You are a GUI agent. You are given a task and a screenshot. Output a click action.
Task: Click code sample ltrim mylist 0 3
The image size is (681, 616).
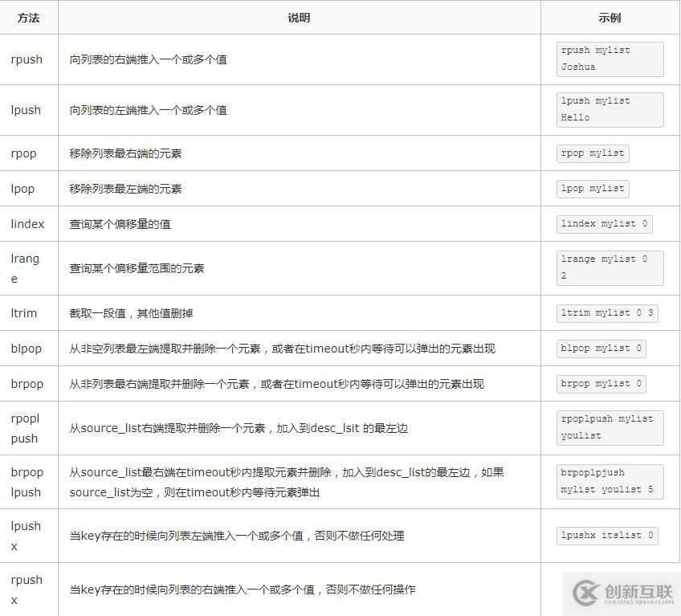pyautogui.click(x=607, y=312)
